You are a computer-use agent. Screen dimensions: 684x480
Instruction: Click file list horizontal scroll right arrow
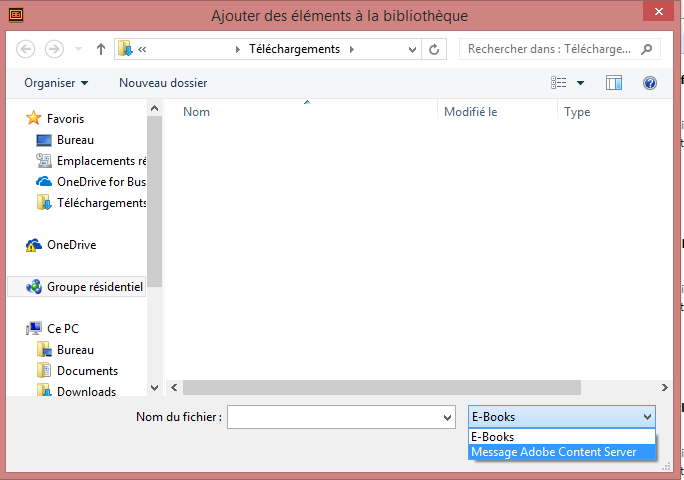tap(664, 387)
